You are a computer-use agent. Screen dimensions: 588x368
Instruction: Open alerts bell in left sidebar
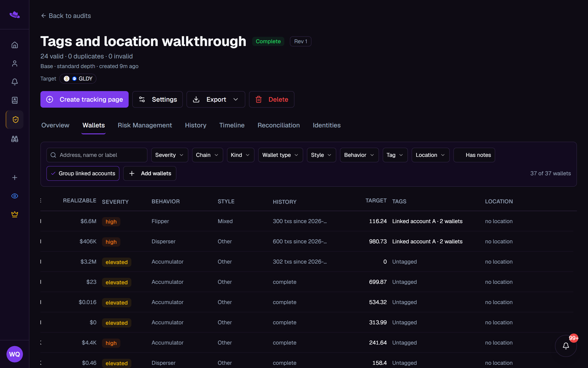tap(14, 82)
